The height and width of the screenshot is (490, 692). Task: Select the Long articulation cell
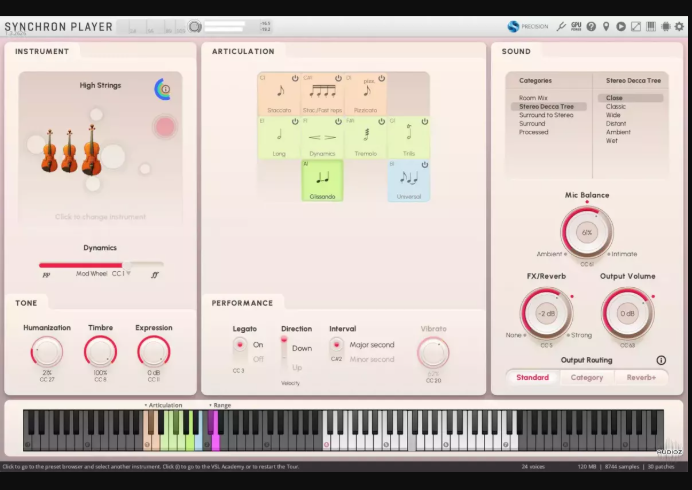coord(279,137)
